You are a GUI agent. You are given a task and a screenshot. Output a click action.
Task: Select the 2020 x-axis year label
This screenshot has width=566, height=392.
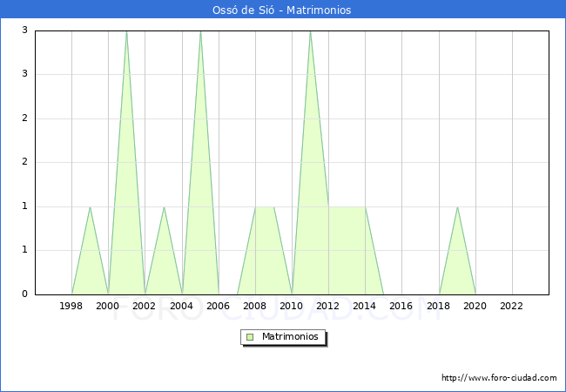[475, 306]
